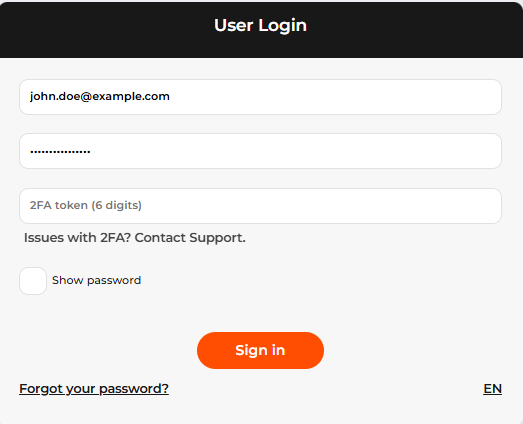Click the Issues with 2FA message
This screenshot has height=424, width=523.
135,238
